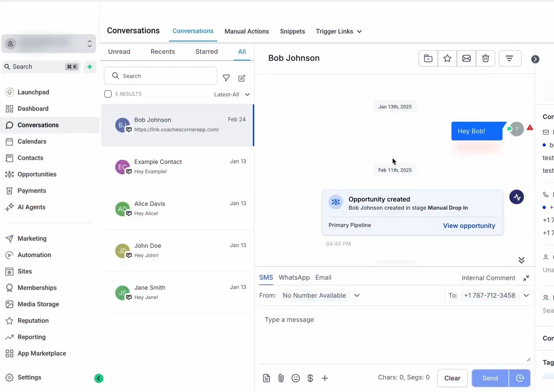This screenshot has width=554, height=392.
Task: Click the plus icon in message toolbar
Action: tap(325, 378)
